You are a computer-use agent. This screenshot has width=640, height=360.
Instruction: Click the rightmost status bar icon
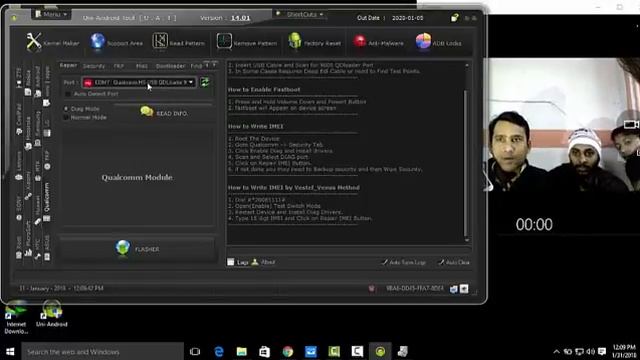tap(464, 289)
